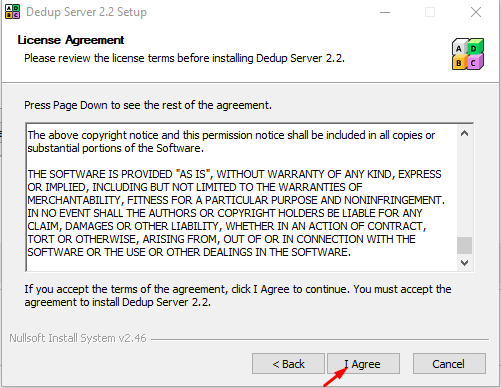
Task: Click the greyed-out maximize button
Action: tap(430, 12)
